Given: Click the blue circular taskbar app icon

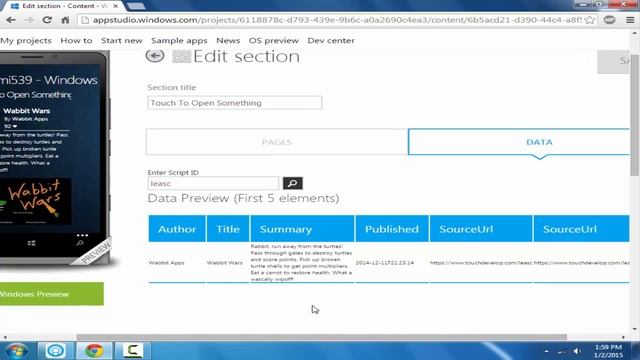Looking at the screenshot, I should coord(55,351).
